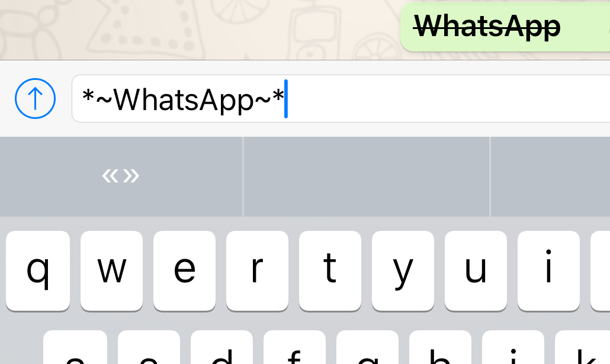Tap the y key on the keyboard
Viewport: 610px width, 364px height.
coord(403,271)
